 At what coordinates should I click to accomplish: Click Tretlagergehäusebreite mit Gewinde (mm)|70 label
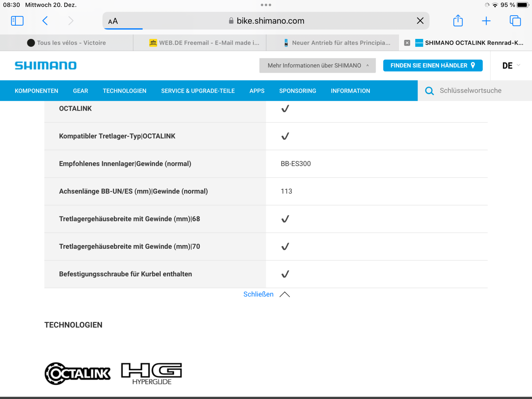click(129, 246)
